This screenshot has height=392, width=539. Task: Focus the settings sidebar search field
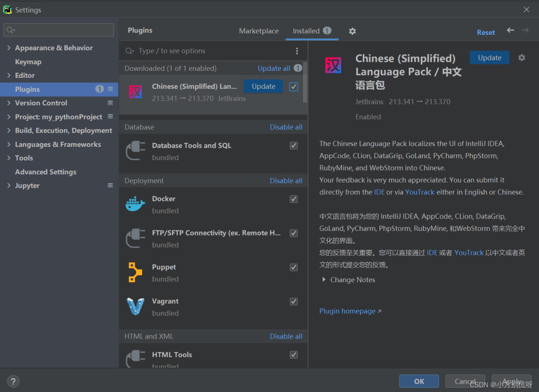58,30
